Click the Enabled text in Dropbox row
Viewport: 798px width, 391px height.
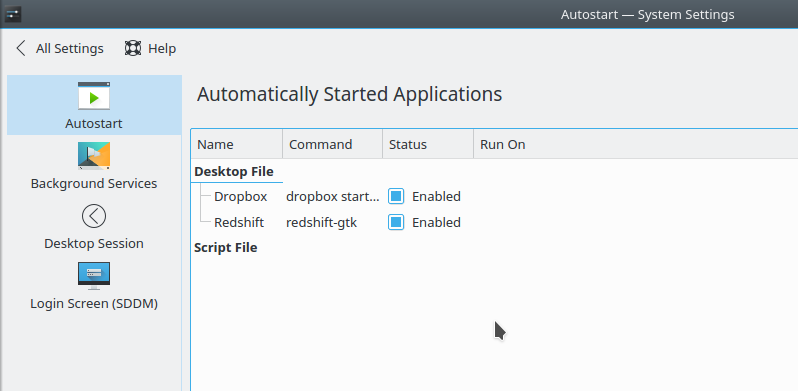point(436,196)
